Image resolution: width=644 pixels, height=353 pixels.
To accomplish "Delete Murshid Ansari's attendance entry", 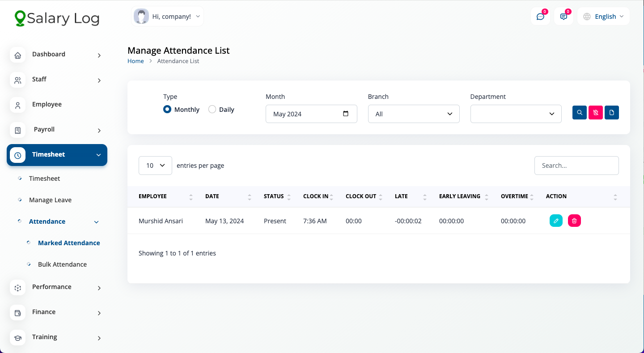I will [574, 221].
